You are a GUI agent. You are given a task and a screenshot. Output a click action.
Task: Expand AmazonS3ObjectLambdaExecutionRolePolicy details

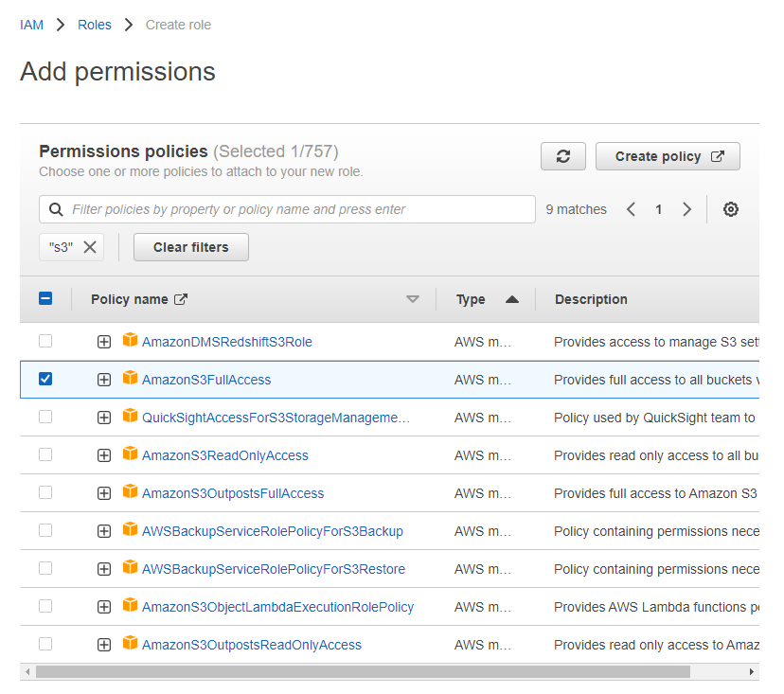click(104, 607)
